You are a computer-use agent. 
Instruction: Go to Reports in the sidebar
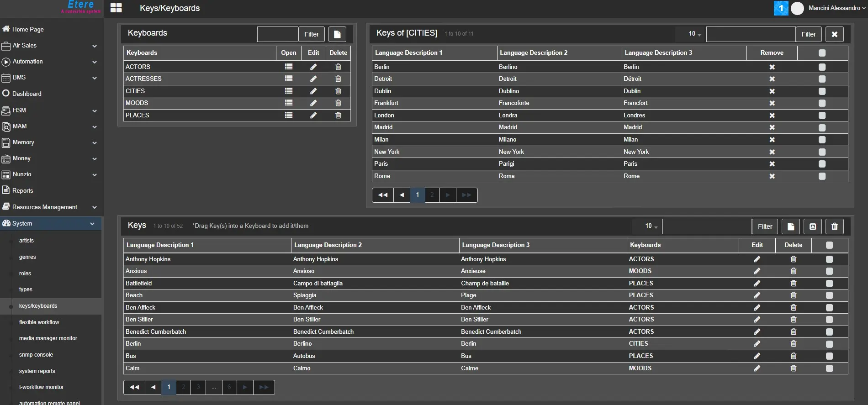(x=22, y=191)
